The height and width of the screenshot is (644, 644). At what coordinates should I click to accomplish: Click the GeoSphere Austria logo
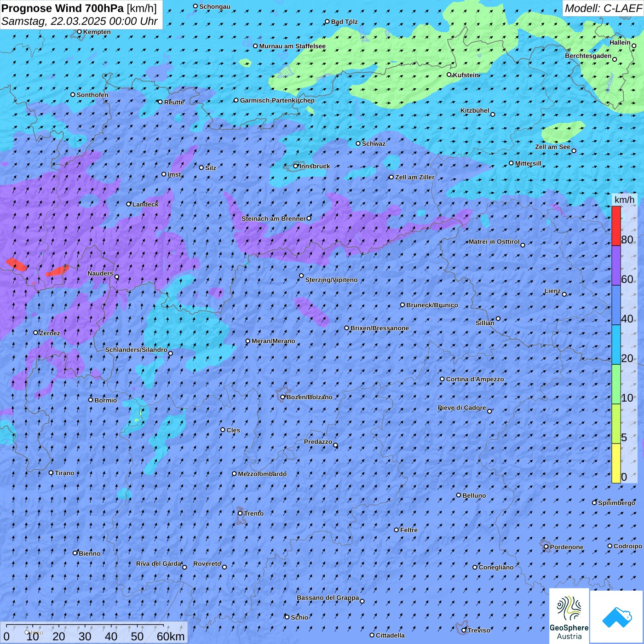coord(569,616)
